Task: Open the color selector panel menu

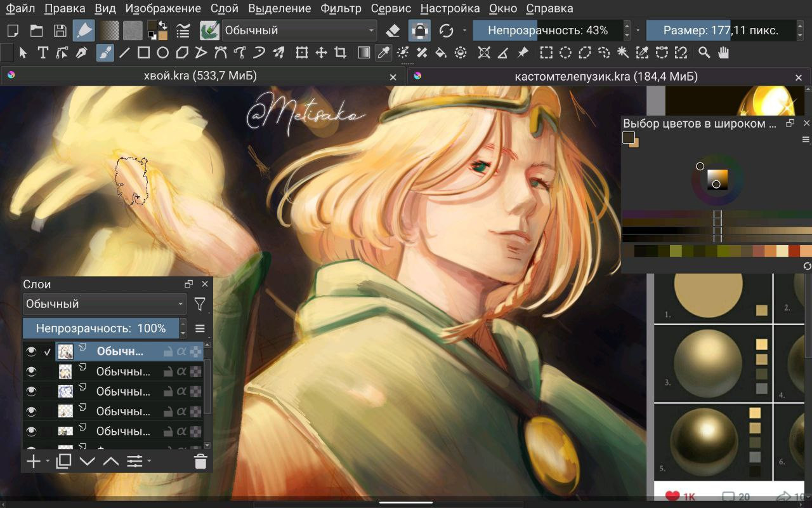Action: 806,139
